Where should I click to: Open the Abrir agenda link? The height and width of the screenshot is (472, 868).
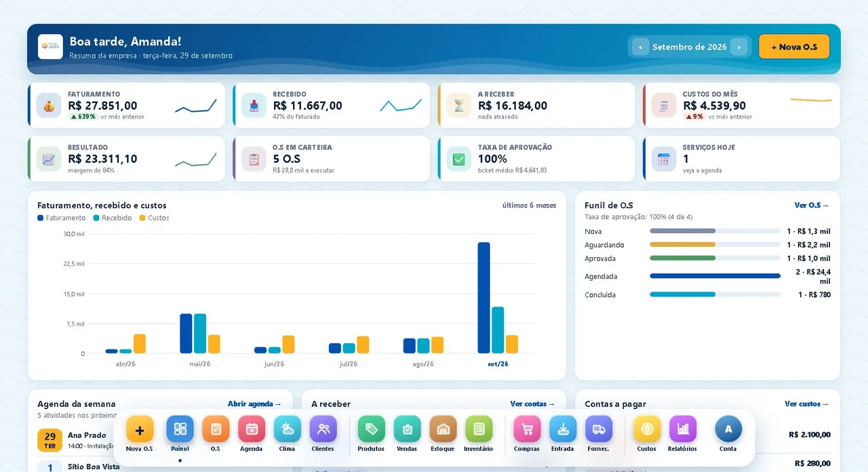[x=254, y=404]
